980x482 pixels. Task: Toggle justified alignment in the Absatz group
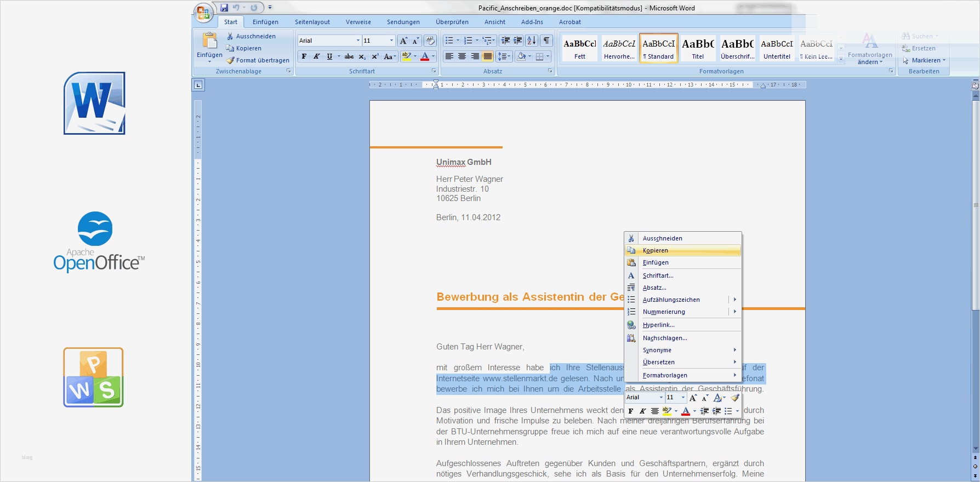(487, 56)
